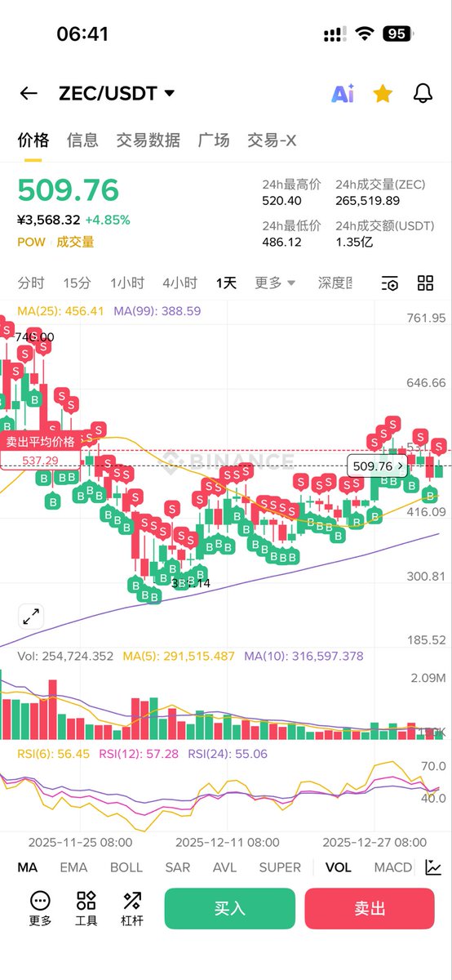Screen dimensions: 452x980
Task: Toggle the VOL indicator
Action: (x=338, y=867)
